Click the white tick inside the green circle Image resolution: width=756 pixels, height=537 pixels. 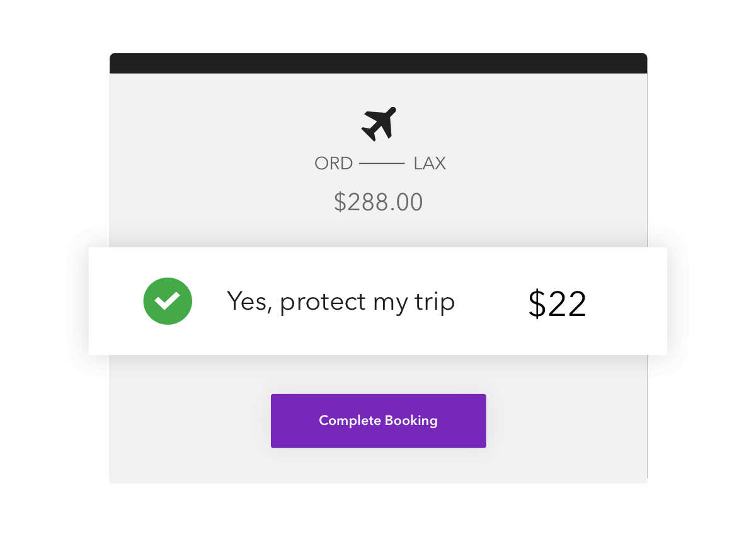tap(168, 302)
